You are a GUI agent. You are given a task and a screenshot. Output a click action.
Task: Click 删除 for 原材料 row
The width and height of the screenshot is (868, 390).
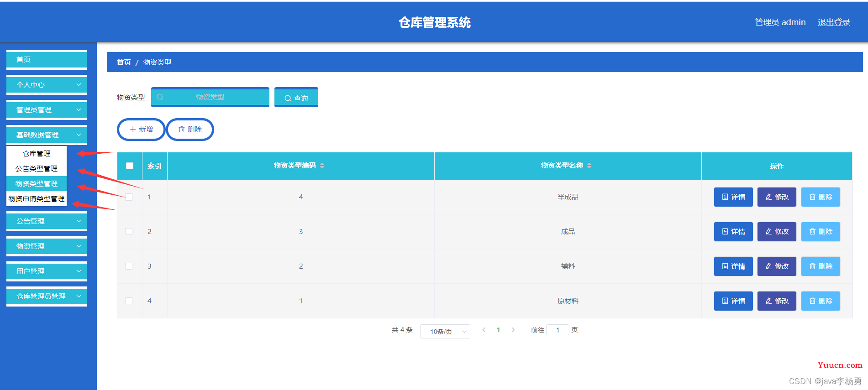pyautogui.click(x=821, y=301)
